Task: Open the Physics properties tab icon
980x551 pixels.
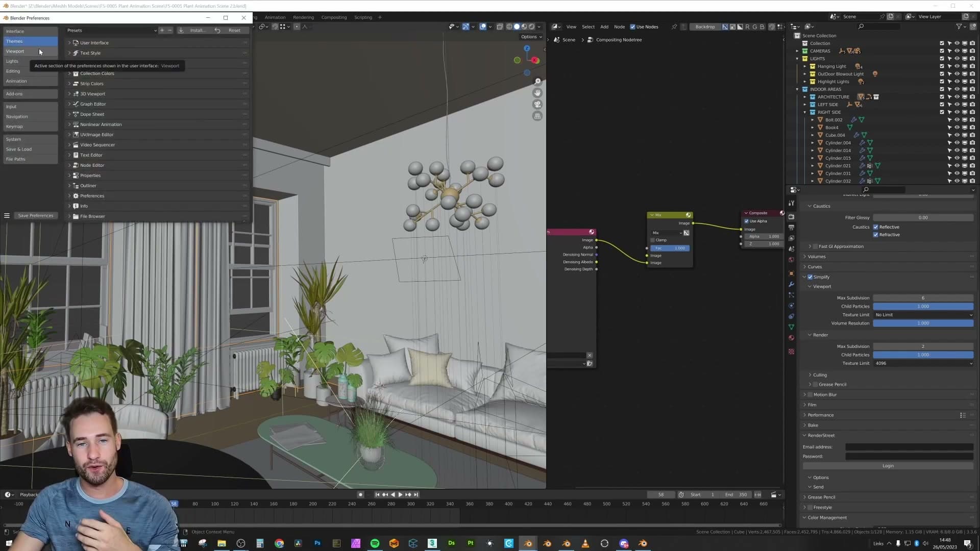Action: tap(791, 306)
